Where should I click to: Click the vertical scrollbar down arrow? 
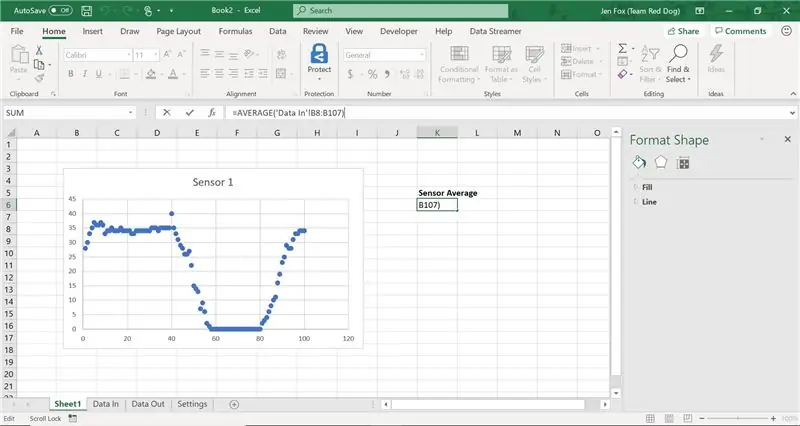point(616,393)
